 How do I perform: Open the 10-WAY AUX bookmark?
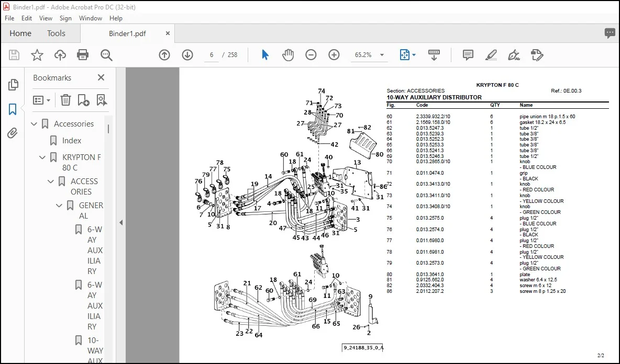[95, 350]
